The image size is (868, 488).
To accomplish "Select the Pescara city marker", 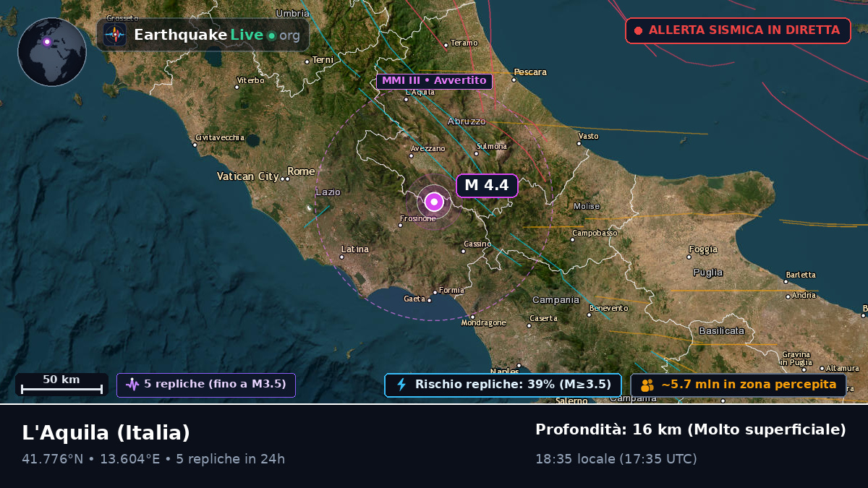I will click(x=514, y=80).
